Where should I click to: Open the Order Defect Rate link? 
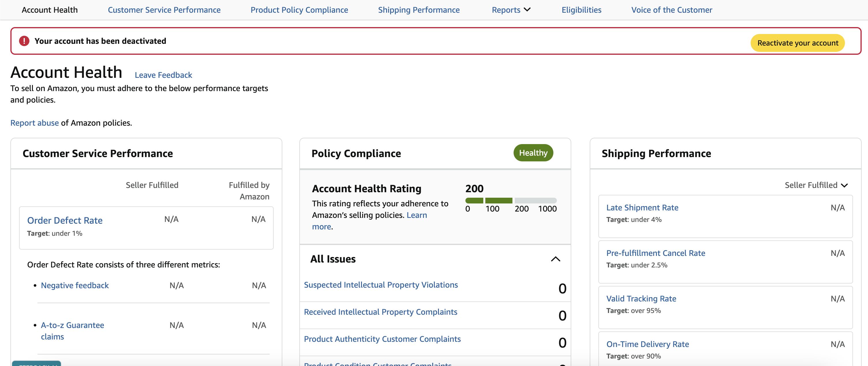tap(65, 220)
